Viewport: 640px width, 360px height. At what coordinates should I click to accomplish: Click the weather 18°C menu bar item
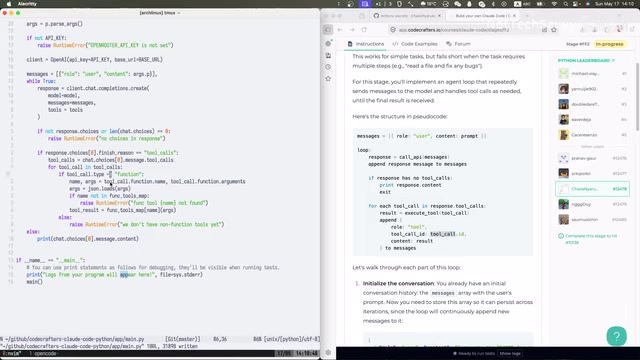(429, 4)
